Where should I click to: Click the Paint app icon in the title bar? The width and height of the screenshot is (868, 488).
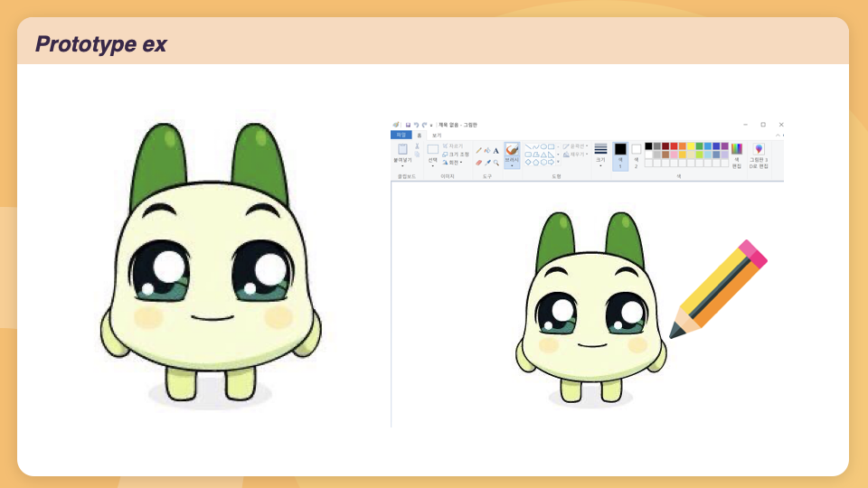396,125
